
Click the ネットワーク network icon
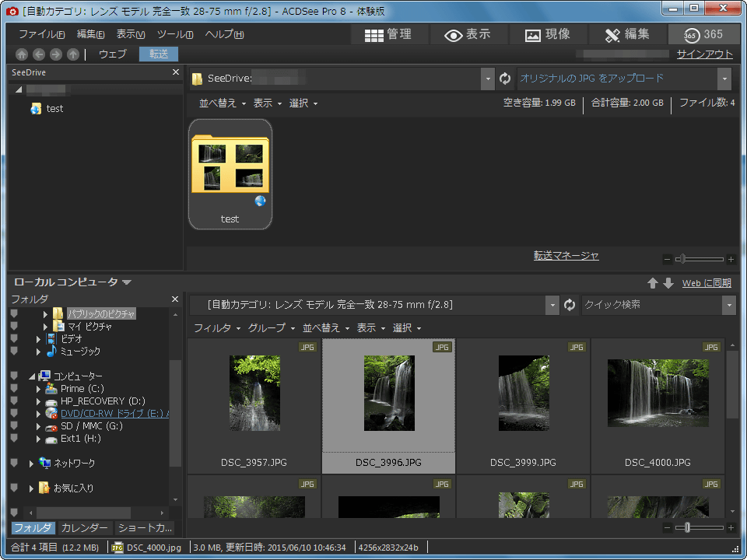coord(44,463)
